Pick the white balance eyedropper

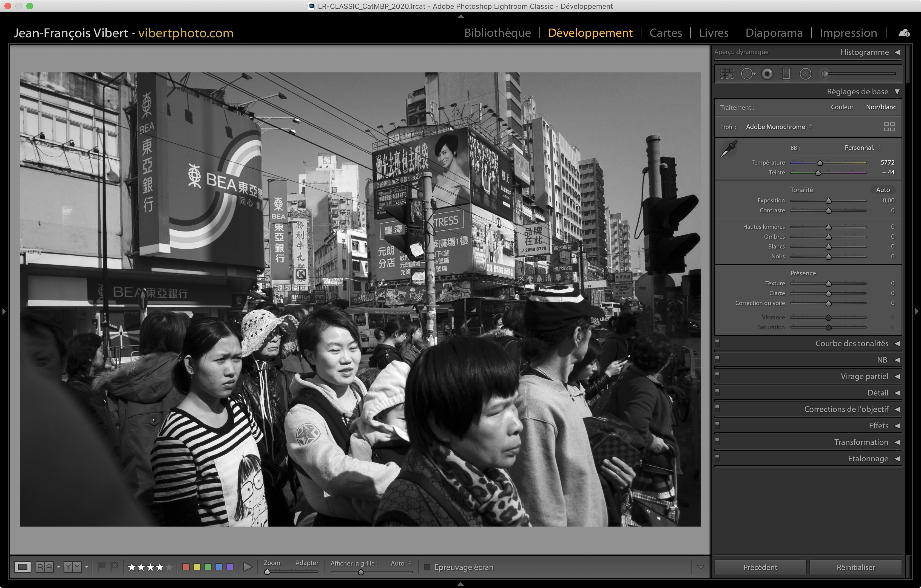coord(729,149)
